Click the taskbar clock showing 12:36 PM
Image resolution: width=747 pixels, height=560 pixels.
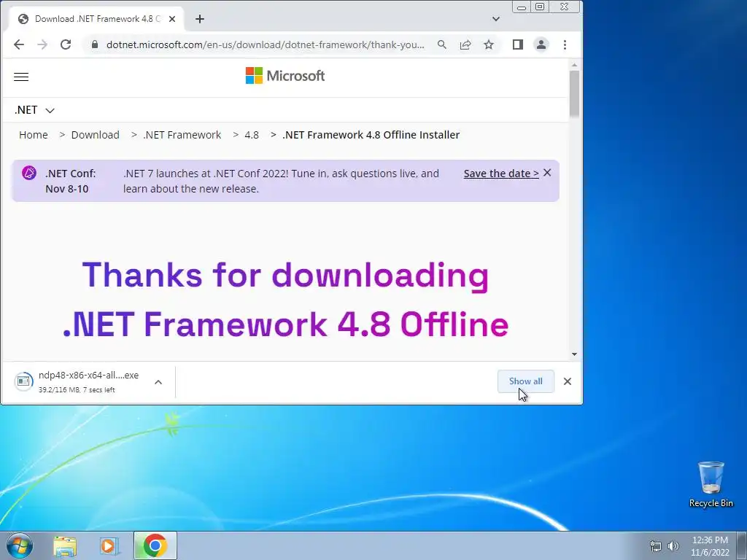(x=710, y=546)
